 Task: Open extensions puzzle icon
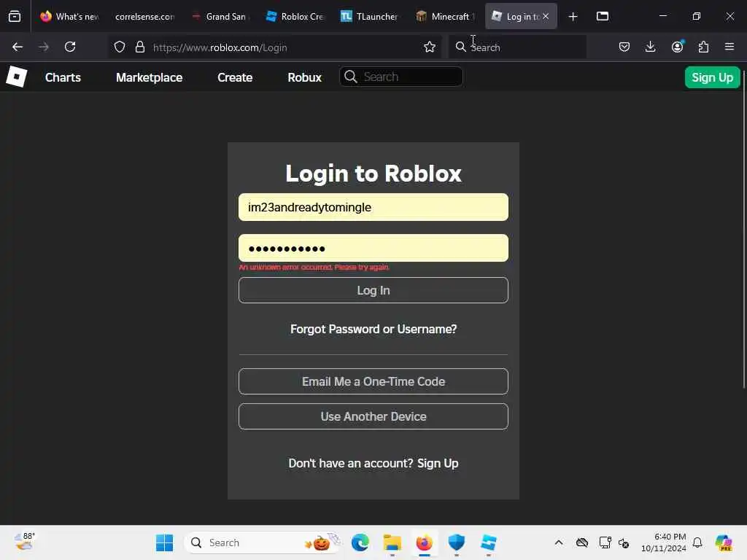[703, 47]
